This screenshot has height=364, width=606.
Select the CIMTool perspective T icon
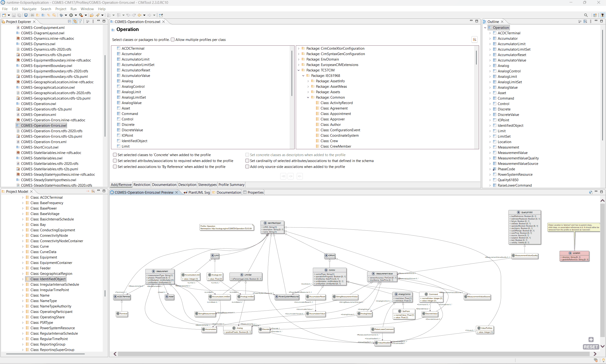point(602,15)
